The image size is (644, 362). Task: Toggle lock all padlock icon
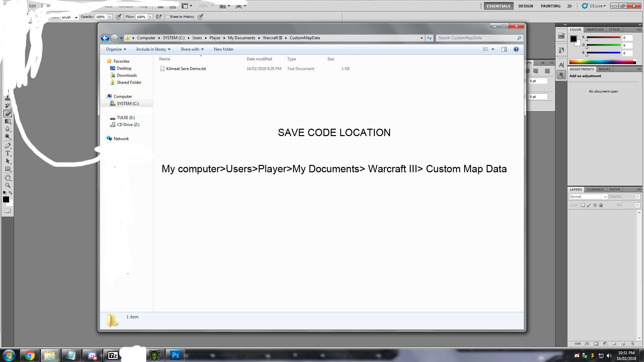[601, 205]
